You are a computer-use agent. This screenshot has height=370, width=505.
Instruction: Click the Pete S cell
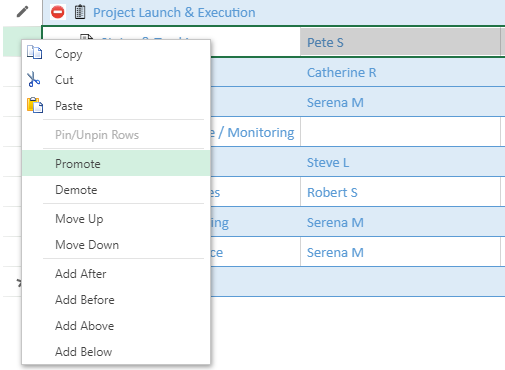[x=400, y=42]
